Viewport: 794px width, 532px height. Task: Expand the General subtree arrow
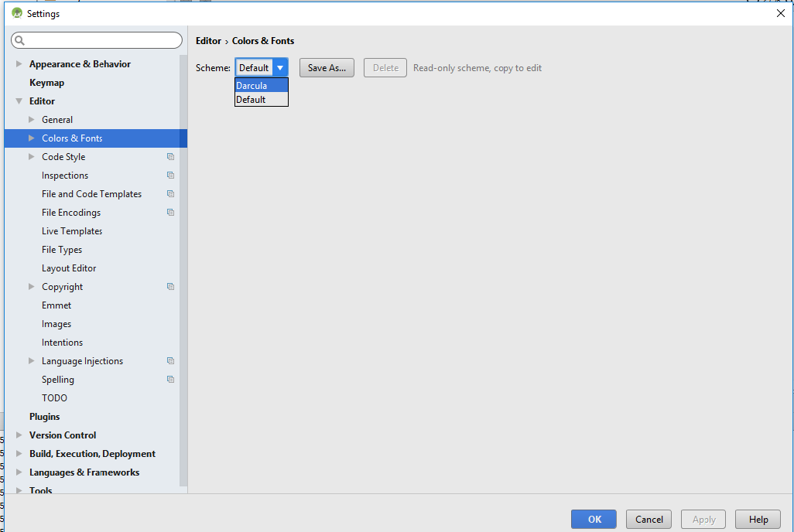32,119
